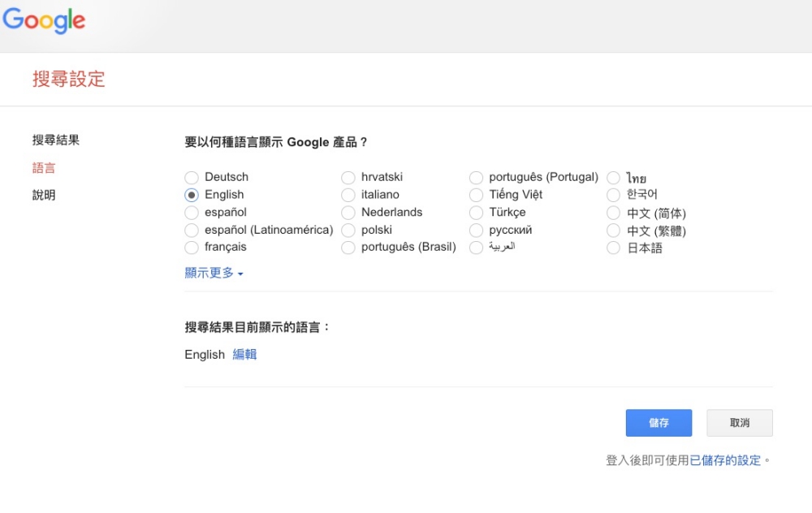Open 已儲存的設定 link
The height and width of the screenshot is (513, 812).
tap(725, 460)
